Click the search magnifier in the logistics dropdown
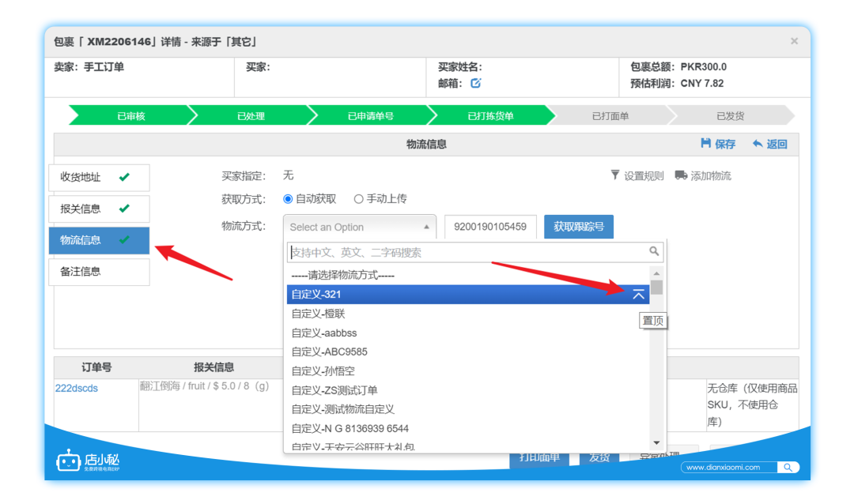 pyautogui.click(x=653, y=251)
